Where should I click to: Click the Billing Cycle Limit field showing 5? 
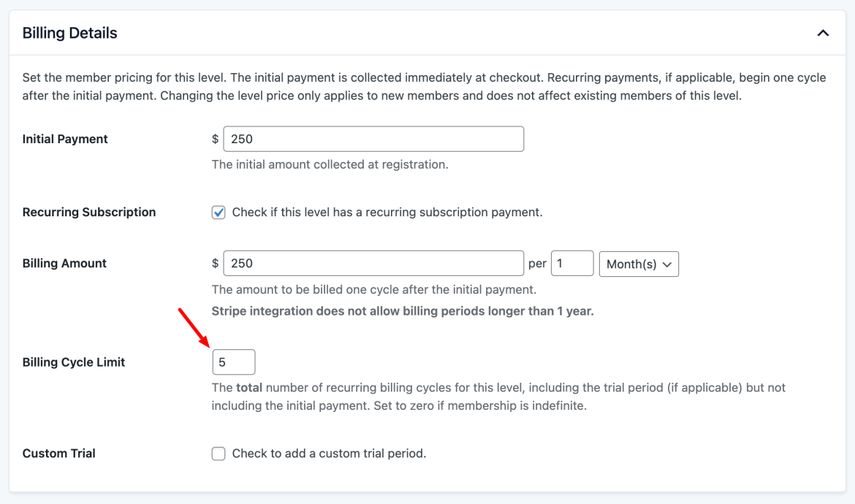(234, 362)
